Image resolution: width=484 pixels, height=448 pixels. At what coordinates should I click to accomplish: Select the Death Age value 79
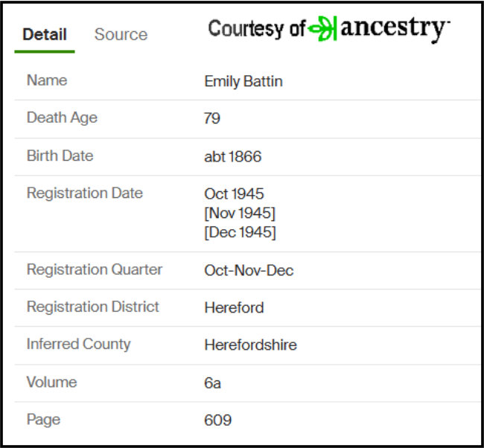(212, 118)
